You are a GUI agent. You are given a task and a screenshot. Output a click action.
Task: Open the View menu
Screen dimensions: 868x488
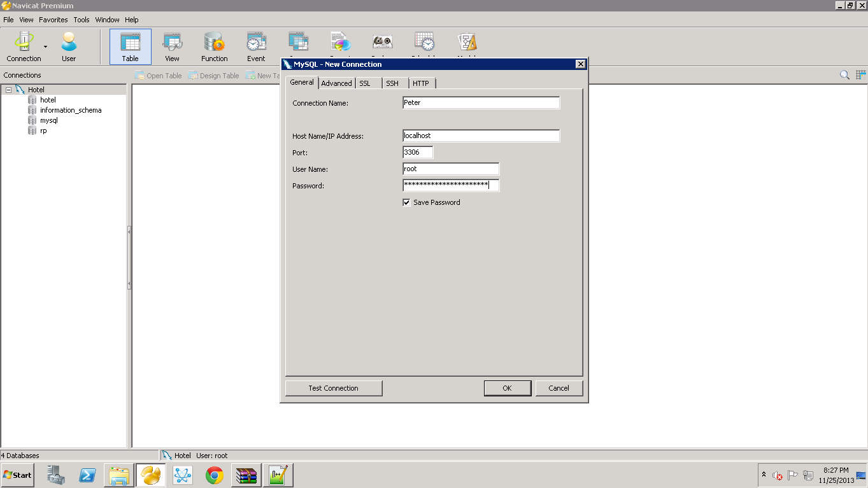point(26,20)
